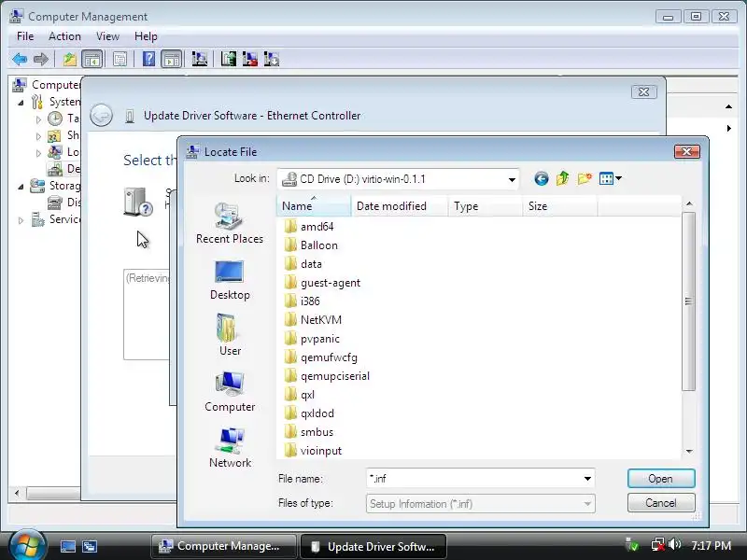The image size is (747, 560).
Task: Collapse the Storage tree node
Action: tap(21, 187)
